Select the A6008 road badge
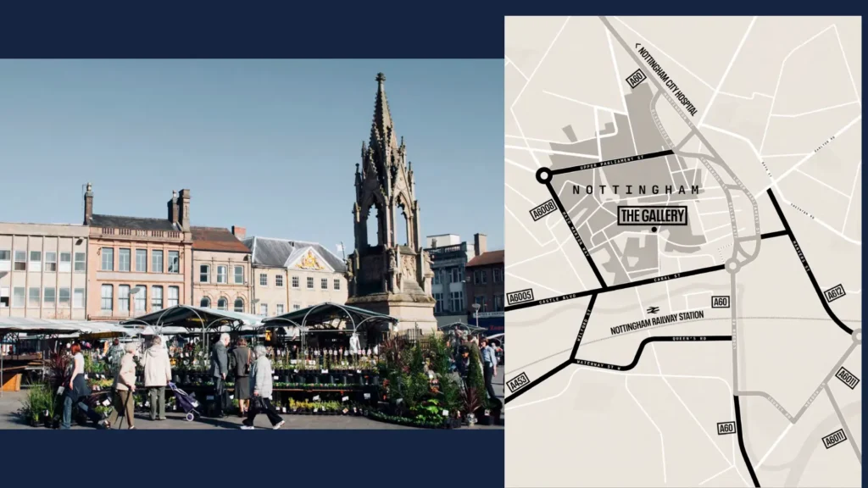The height and width of the screenshot is (488, 868). (x=543, y=209)
